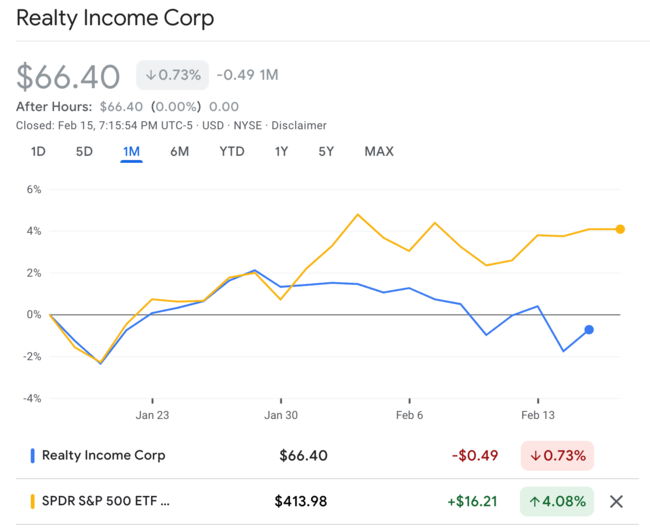This screenshot has height=530, width=650.
Task: Open the Disclaimer link
Action: click(x=299, y=125)
